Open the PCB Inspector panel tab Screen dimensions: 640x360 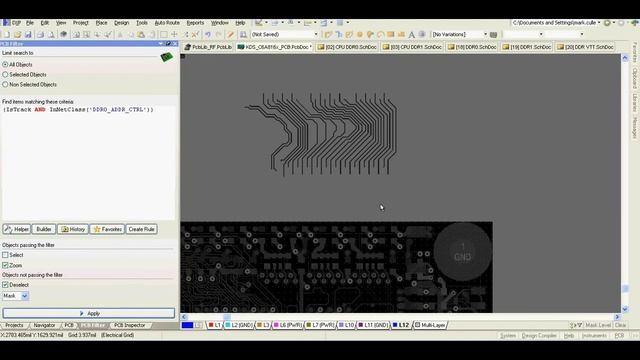[x=129, y=325]
